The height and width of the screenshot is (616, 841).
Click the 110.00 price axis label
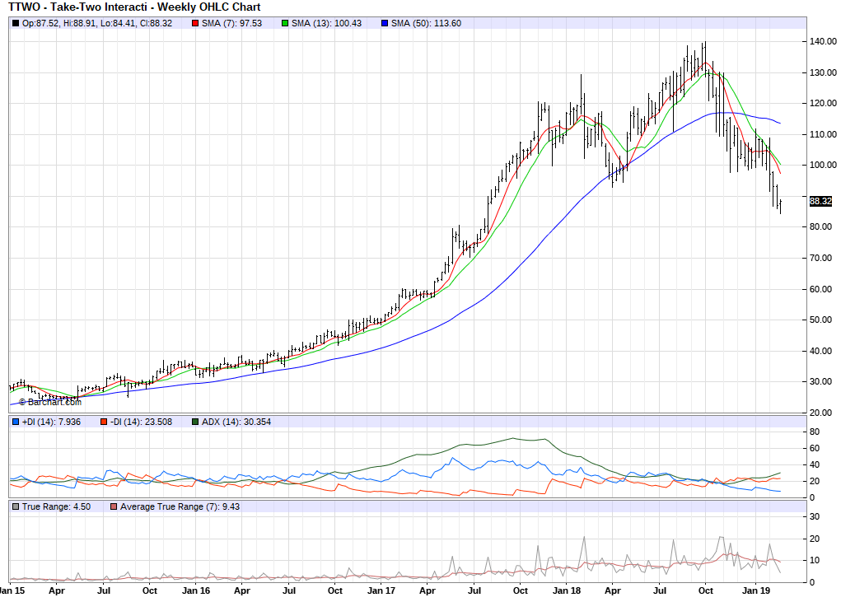[x=823, y=134]
